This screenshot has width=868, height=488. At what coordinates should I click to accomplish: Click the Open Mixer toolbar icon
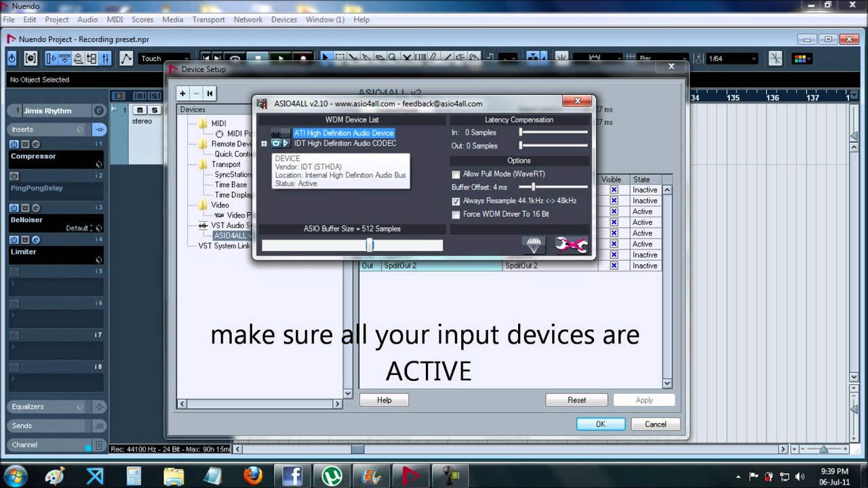click(105, 59)
